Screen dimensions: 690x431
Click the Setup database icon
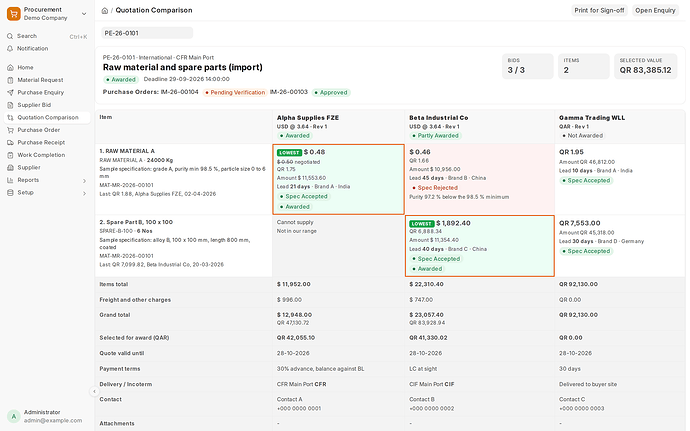10,192
